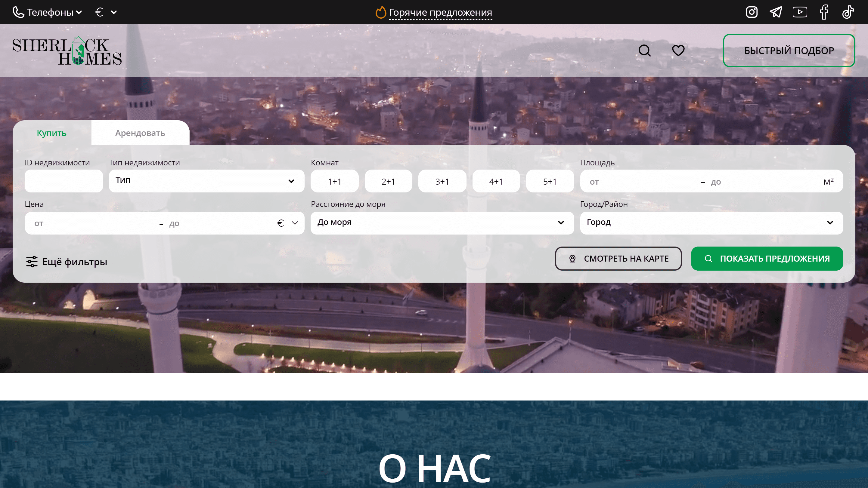Select the 1+1 rooms option
Image resolution: width=868 pixels, height=488 pixels.
point(334,181)
